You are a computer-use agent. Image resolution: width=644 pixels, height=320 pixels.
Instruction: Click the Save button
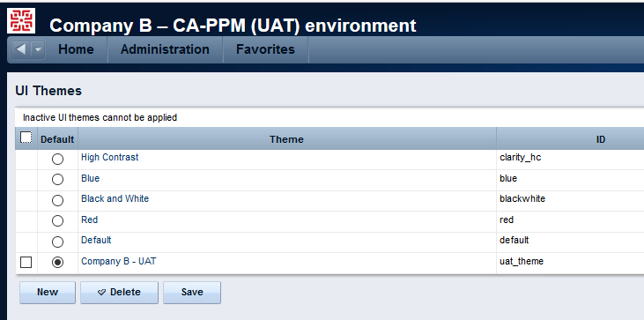tap(192, 293)
